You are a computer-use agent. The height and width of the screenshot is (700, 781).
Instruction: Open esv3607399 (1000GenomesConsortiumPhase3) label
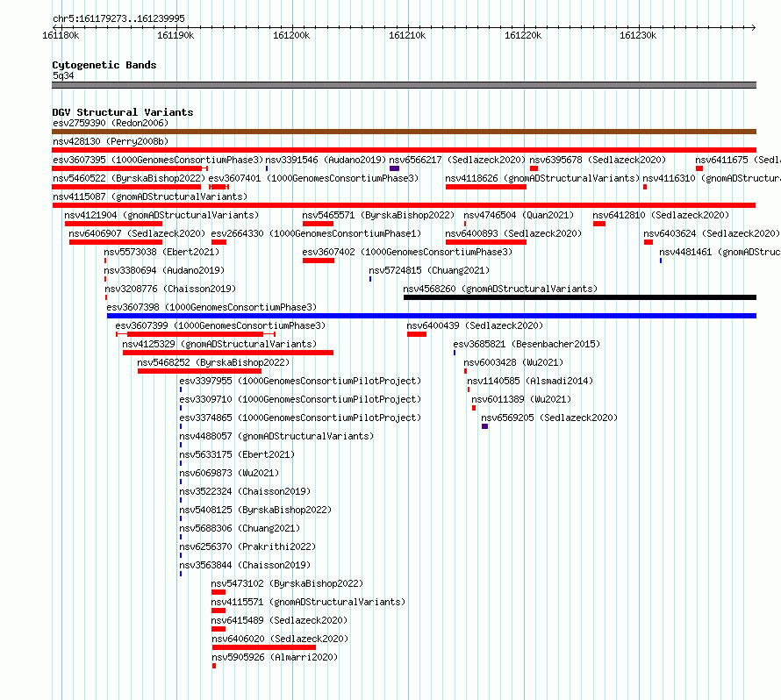(x=220, y=325)
